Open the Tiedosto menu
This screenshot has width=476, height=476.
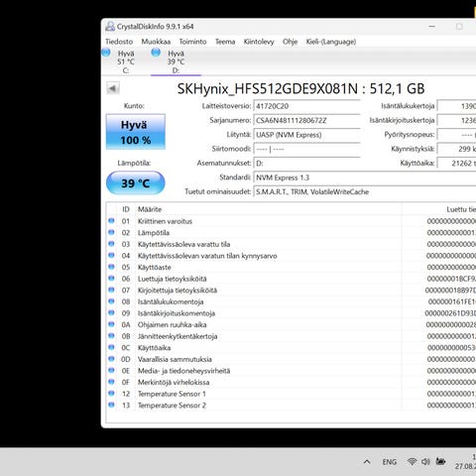(119, 42)
